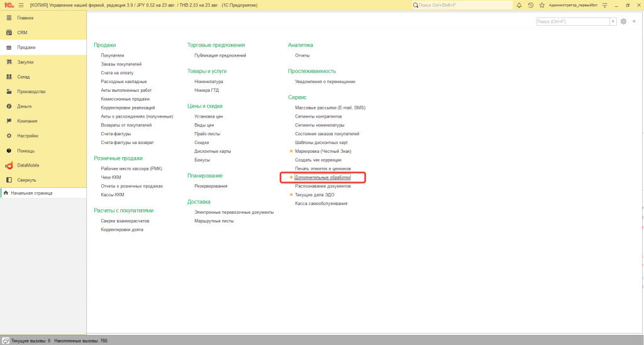Open Массовые рассылки (E-mail, SMS)
The width and height of the screenshot is (644, 345).
pyautogui.click(x=330, y=107)
